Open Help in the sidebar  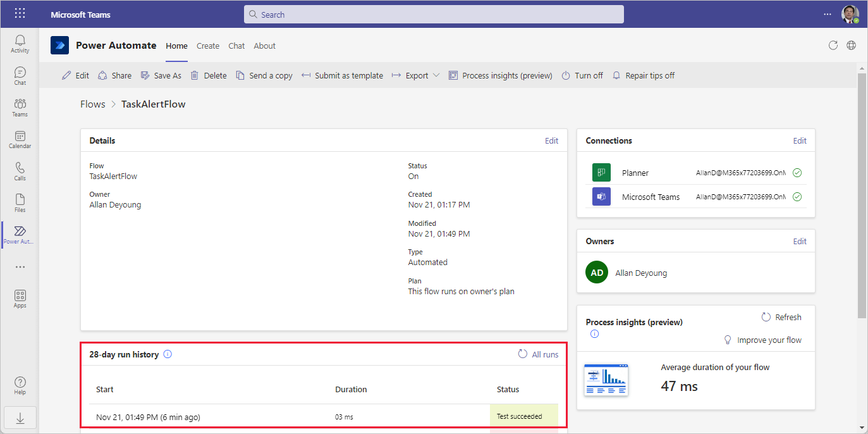pyautogui.click(x=20, y=385)
